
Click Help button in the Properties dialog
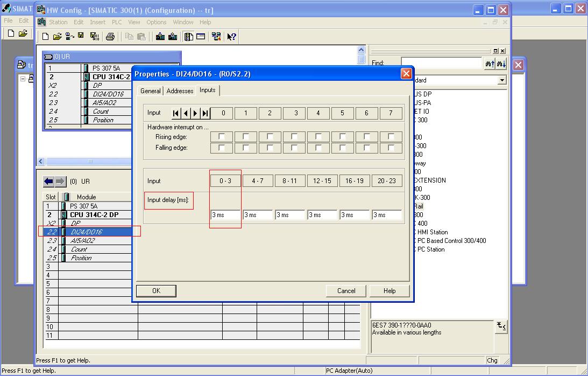pyautogui.click(x=389, y=291)
